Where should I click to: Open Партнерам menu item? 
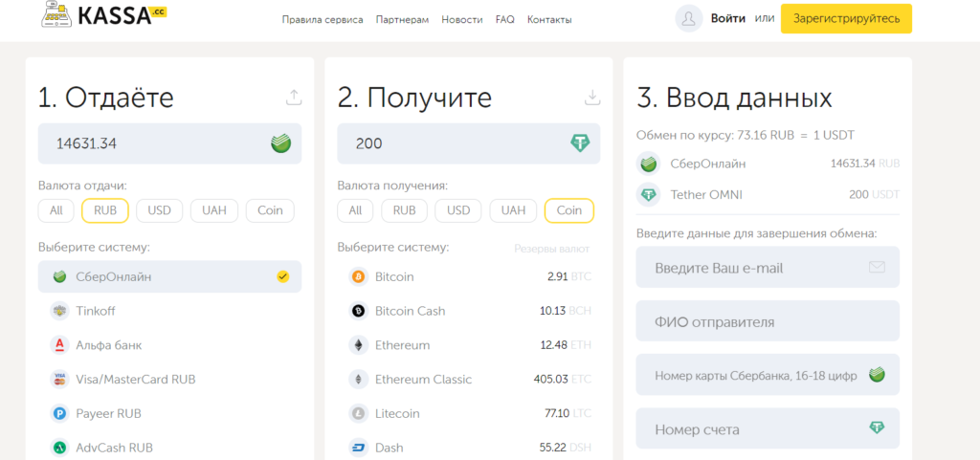[403, 19]
